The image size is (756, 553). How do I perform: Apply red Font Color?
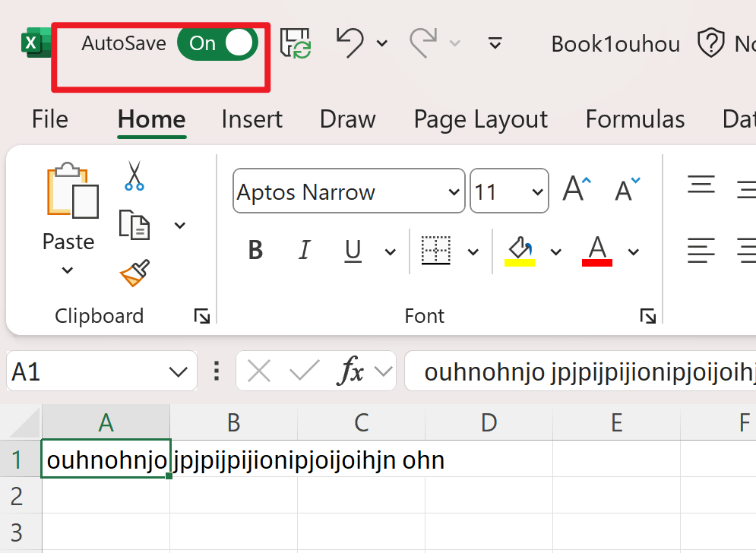[597, 251]
